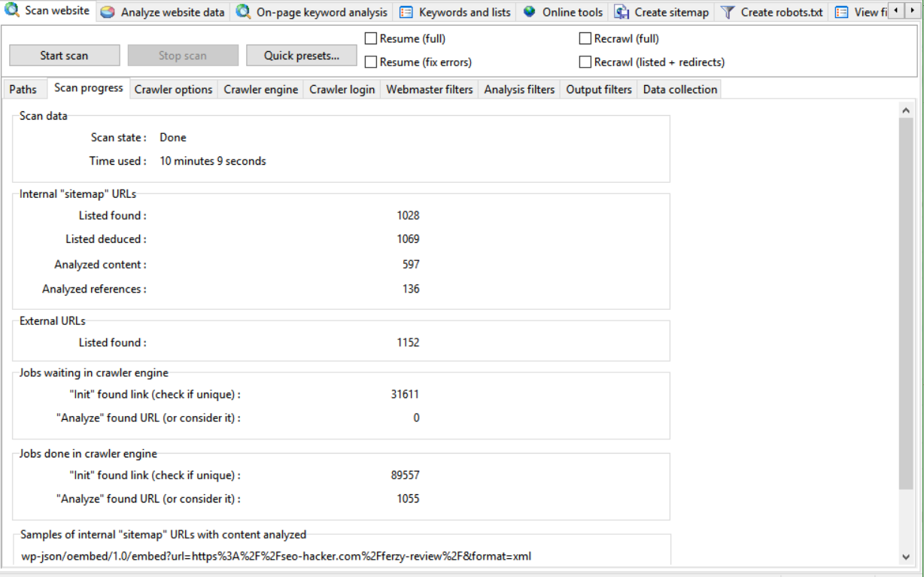Click the Online tools globe icon

pos(530,12)
